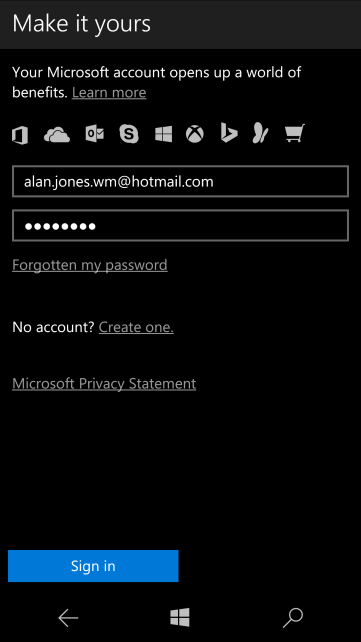The height and width of the screenshot is (642, 361).
Task: Open Forgotten my password link
Action: tap(90, 265)
